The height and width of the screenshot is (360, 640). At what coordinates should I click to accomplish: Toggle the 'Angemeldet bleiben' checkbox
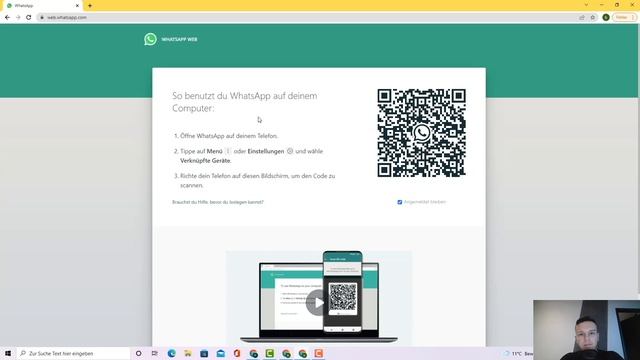400,202
